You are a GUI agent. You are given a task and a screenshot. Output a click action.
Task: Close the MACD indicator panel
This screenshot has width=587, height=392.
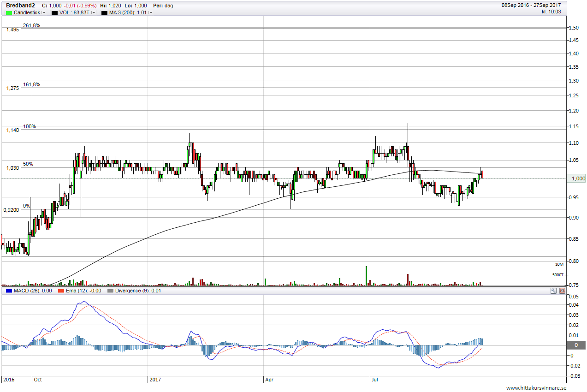pyautogui.click(x=562, y=291)
